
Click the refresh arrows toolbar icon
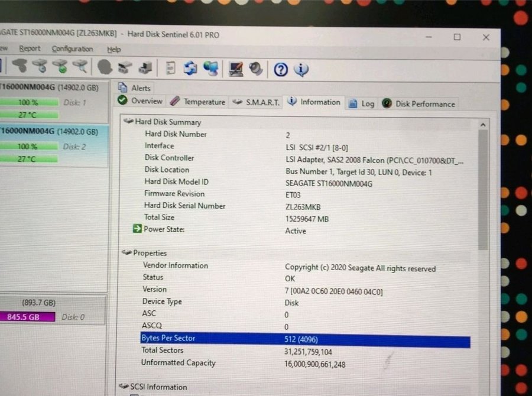click(x=190, y=69)
